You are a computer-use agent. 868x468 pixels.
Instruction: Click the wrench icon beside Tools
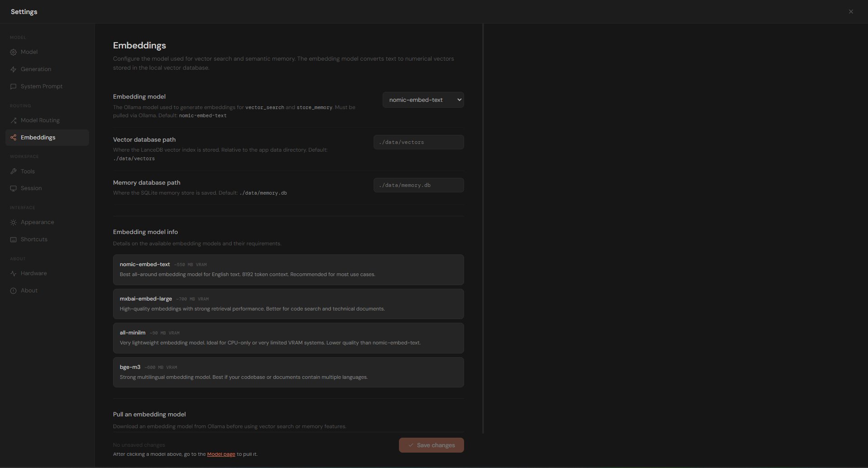14,172
